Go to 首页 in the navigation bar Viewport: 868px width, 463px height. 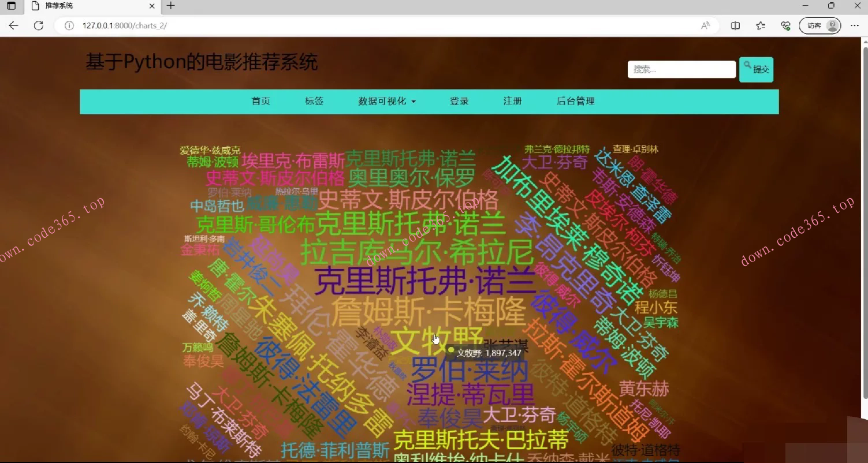point(260,101)
